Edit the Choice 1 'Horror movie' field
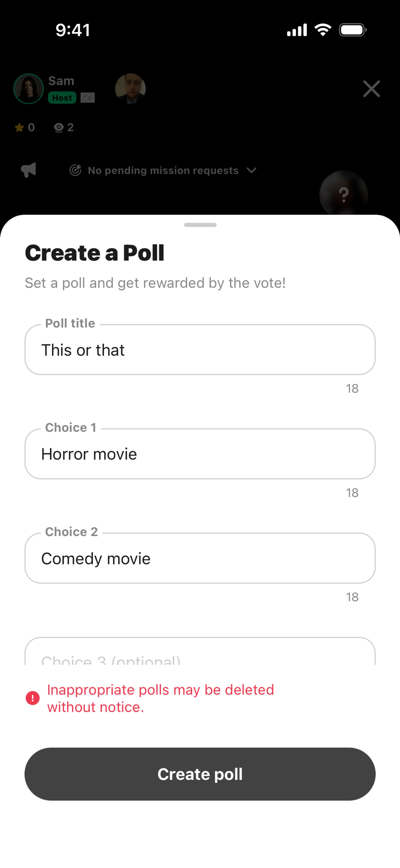 (200, 454)
